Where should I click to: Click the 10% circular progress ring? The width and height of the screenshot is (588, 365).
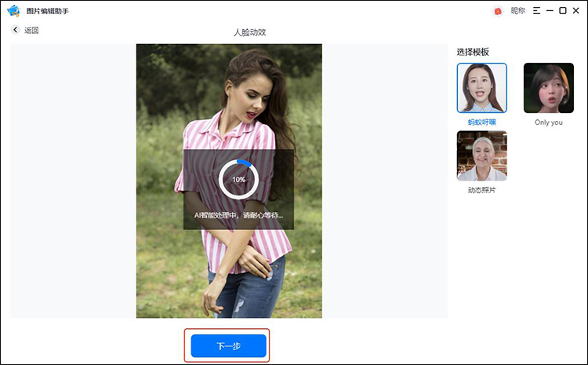238,180
